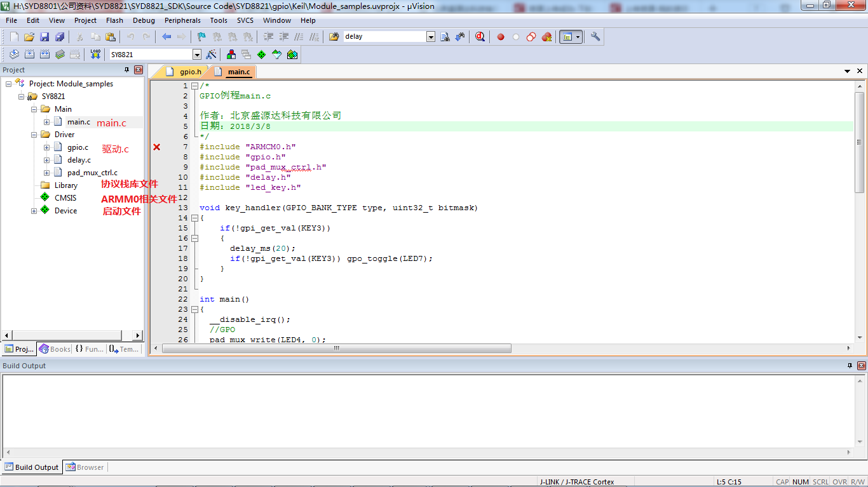The image size is (868, 487).
Task: Click the green diamond Manage Run-Time Environment icon
Action: pos(261,55)
